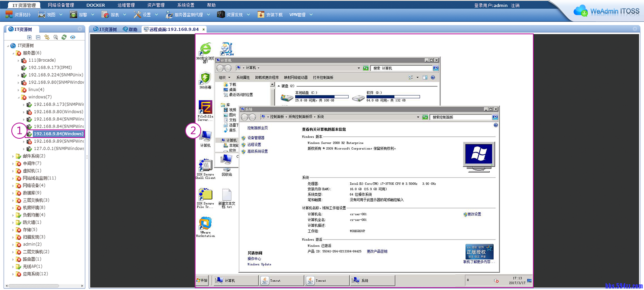Open the 资产管理 top menu
Screen dimensions: 644x290
click(156, 5)
